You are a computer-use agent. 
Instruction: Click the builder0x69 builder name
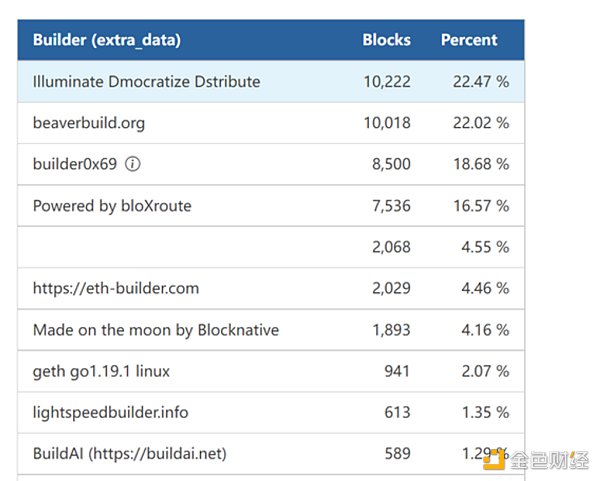coord(75,164)
